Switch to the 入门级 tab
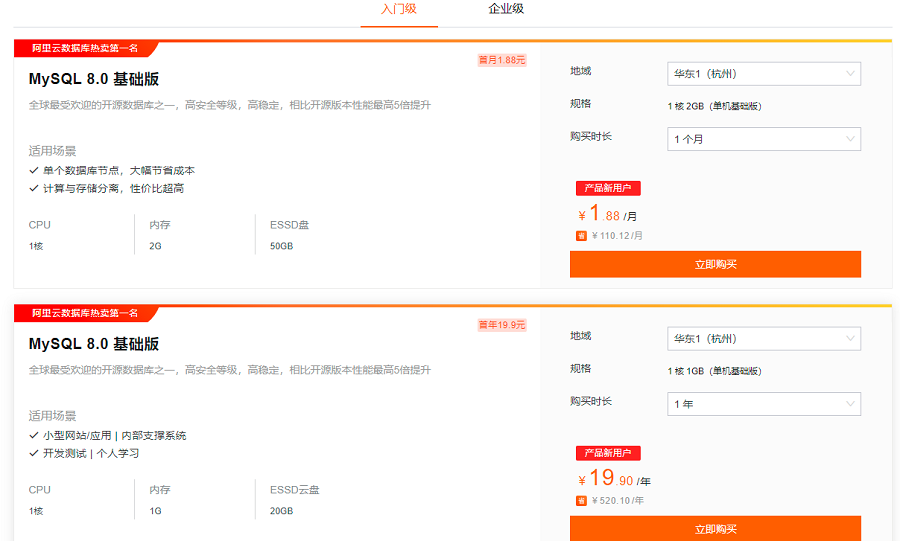This screenshot has width=900, height=541. (399, 9)
